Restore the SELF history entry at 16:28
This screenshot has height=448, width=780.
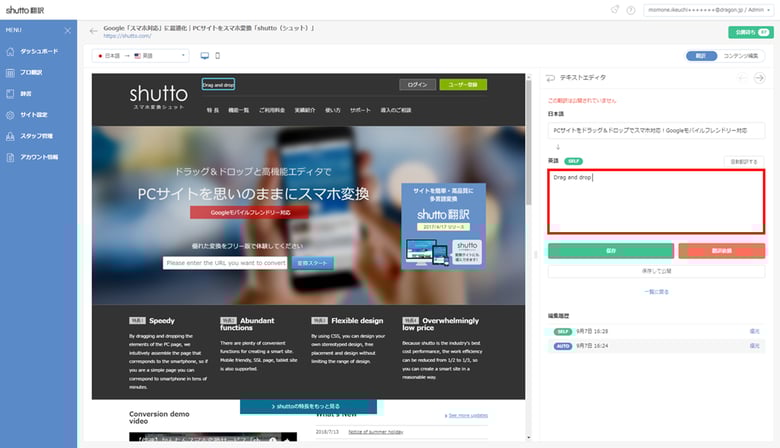pyautogui.click(x=754, y=331)
